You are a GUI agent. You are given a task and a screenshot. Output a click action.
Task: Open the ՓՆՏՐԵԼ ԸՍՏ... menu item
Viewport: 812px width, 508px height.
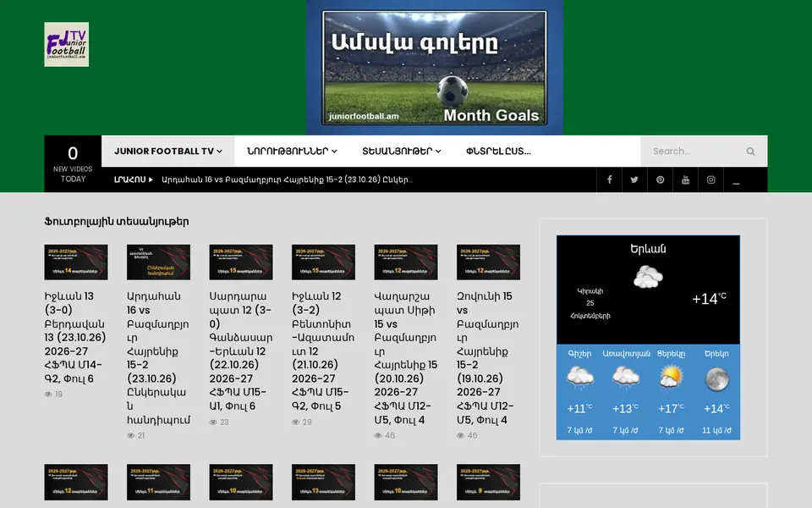pos(498,152)
